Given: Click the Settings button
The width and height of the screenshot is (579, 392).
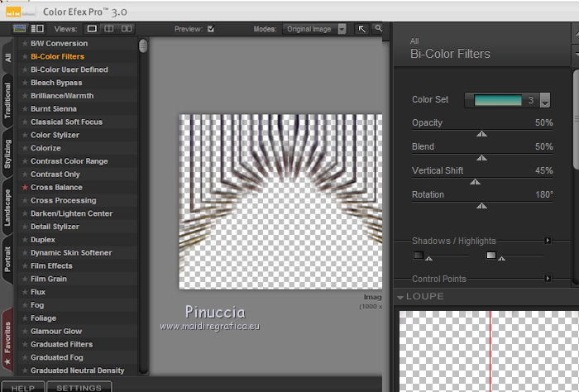Looking at the screenshot, I should pos(79,387).
